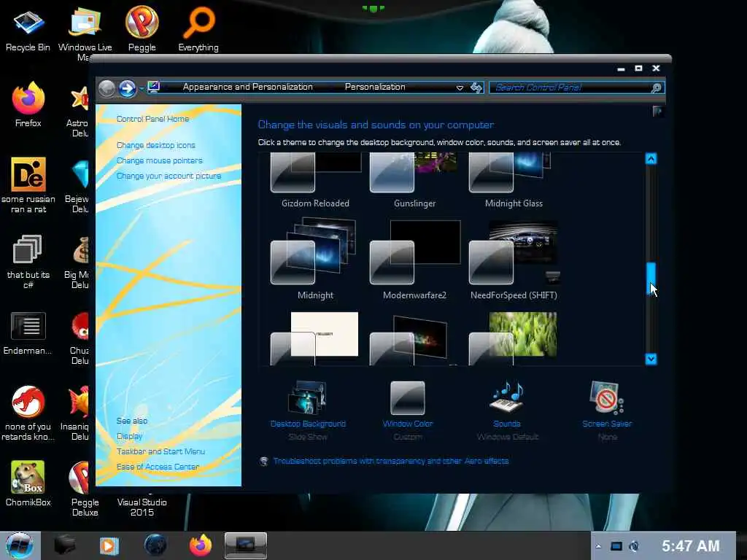
Task: Select the NeedForSpeed (SHIFT) theme
Action: click(x=514, y=260)
